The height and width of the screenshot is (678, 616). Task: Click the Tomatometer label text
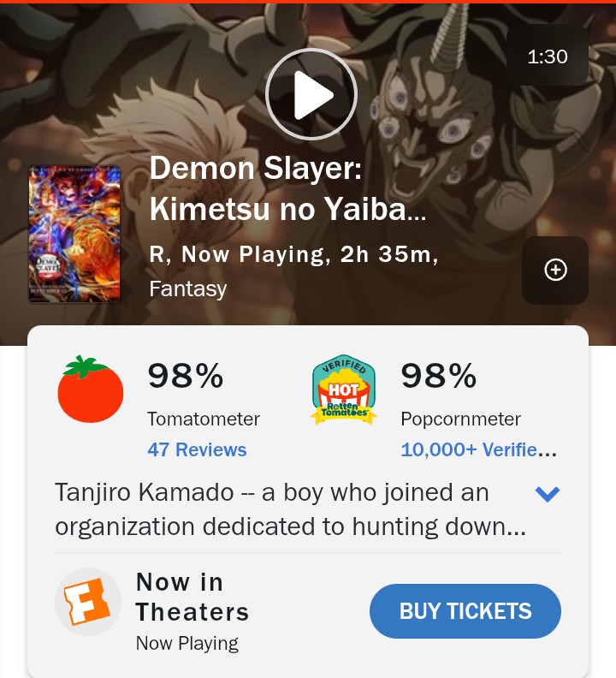pyautogui.click(x=204, y=419)
